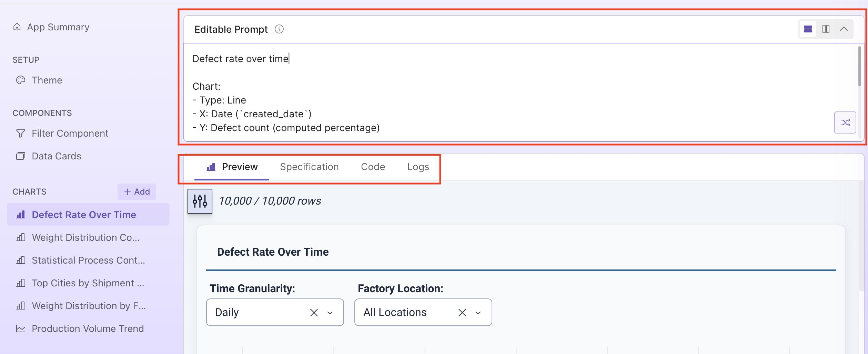Expand the Factory Location dropdown
The height and width of the screenshot is (354, 868).
[478, 313]
